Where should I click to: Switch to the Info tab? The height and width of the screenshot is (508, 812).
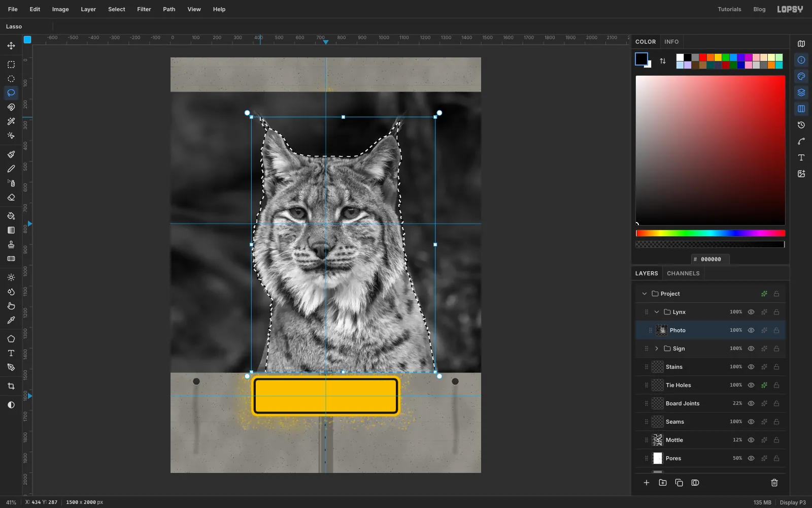pyautogui.click(x=671, y=42)
